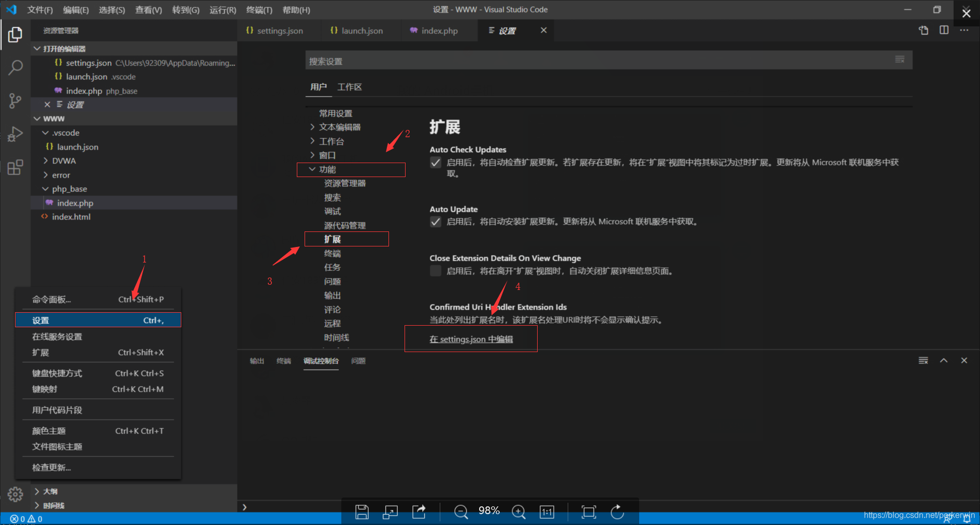
Task: Select 命令面板 in the context menu
Action: [98, 299]
